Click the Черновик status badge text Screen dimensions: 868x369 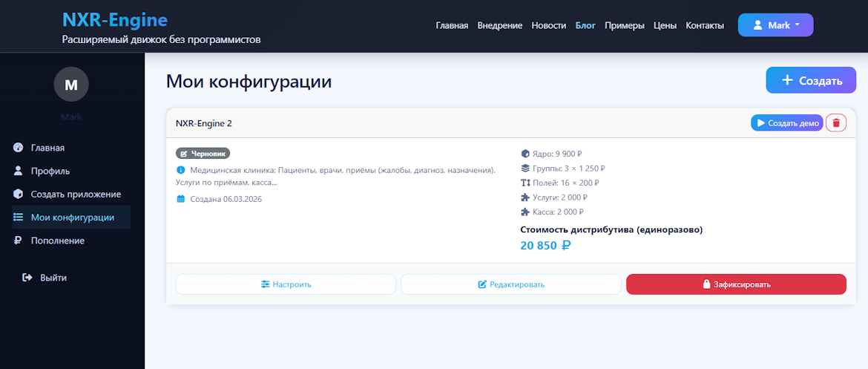pos(208,154)
